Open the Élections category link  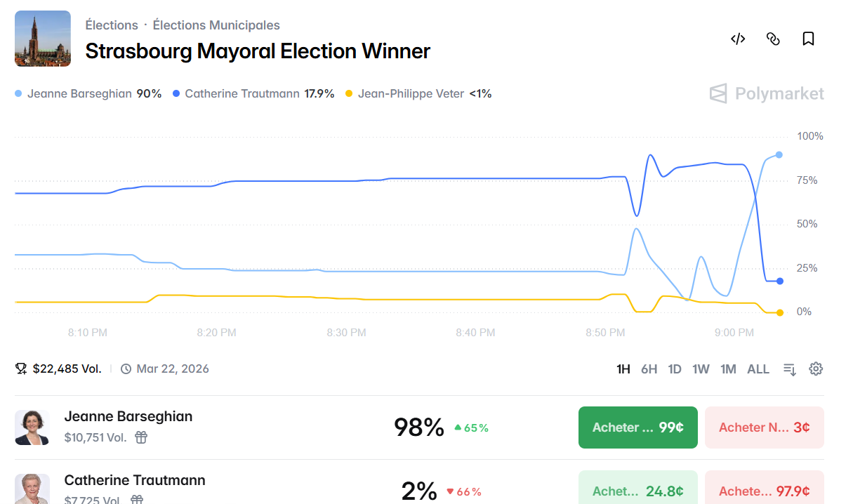(x=112, y=25)
